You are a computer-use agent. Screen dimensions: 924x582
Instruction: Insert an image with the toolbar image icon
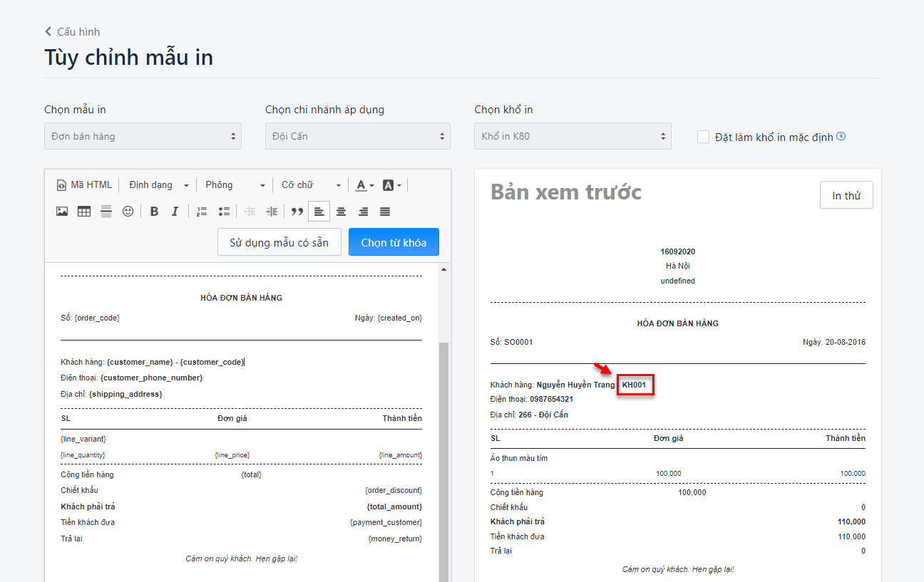[62, 212]
